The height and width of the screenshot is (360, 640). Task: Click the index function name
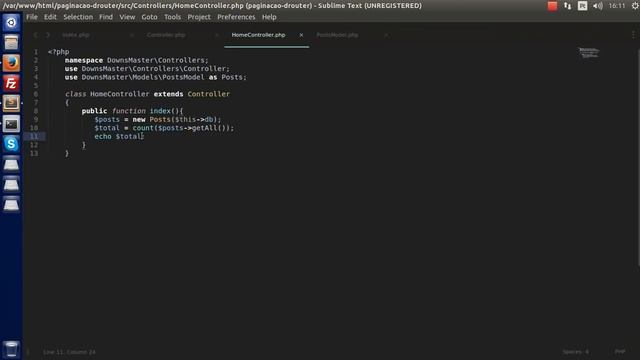pos(160,111)
